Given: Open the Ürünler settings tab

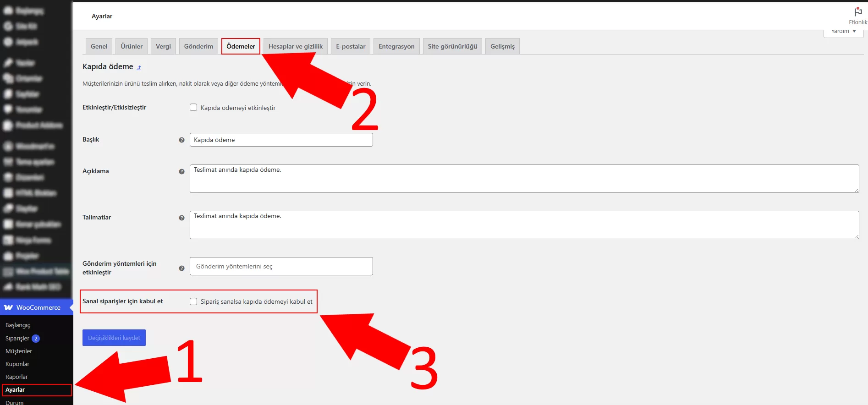Looking at the screenshot, I should (132, 46).
